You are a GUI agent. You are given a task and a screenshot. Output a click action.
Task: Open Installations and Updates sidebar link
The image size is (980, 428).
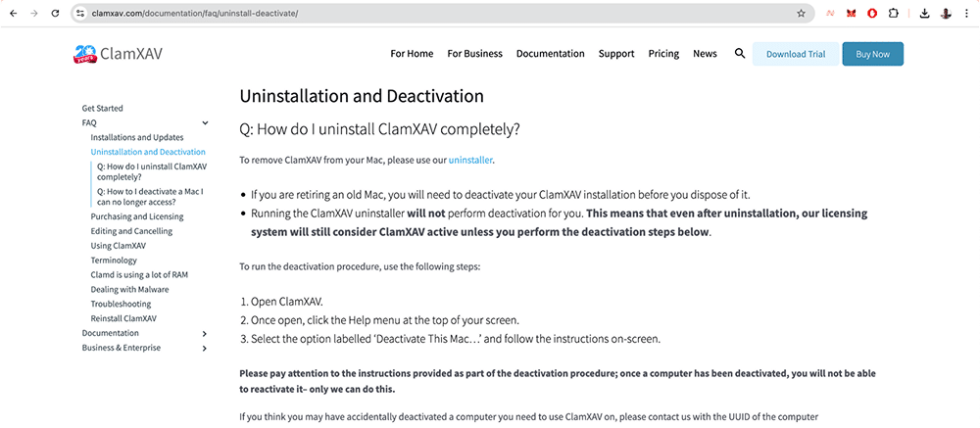[137, 137]
